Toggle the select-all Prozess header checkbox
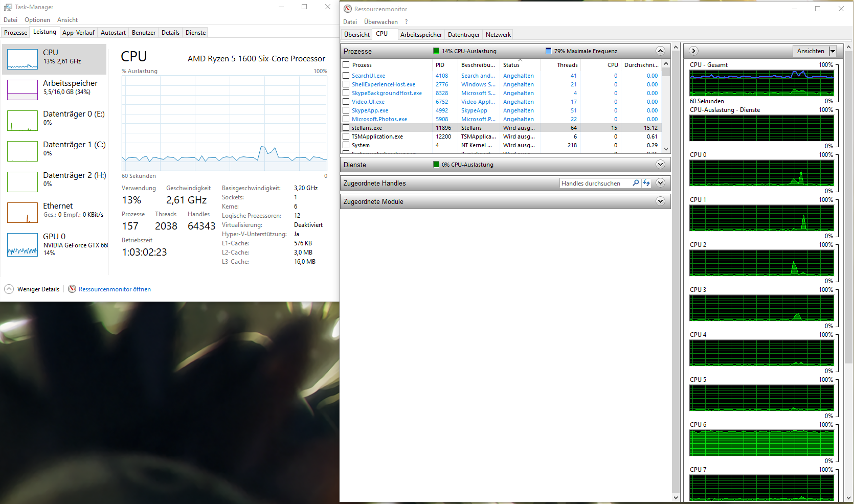Image resolution: width=854 pixels, height=504 pixels. pos(346,65)
